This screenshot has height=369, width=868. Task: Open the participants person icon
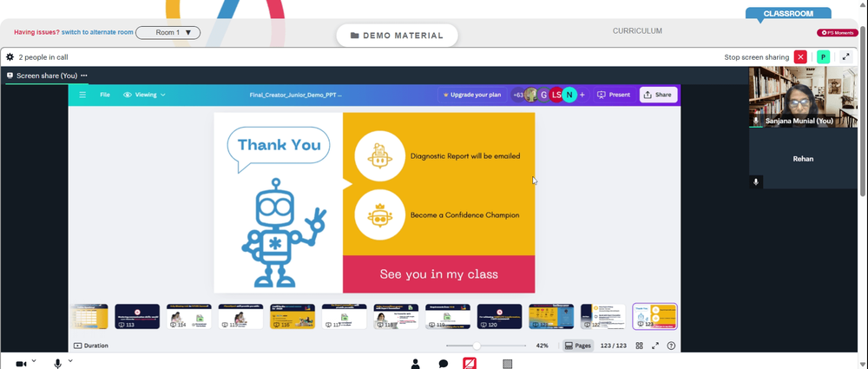point(415,364)
